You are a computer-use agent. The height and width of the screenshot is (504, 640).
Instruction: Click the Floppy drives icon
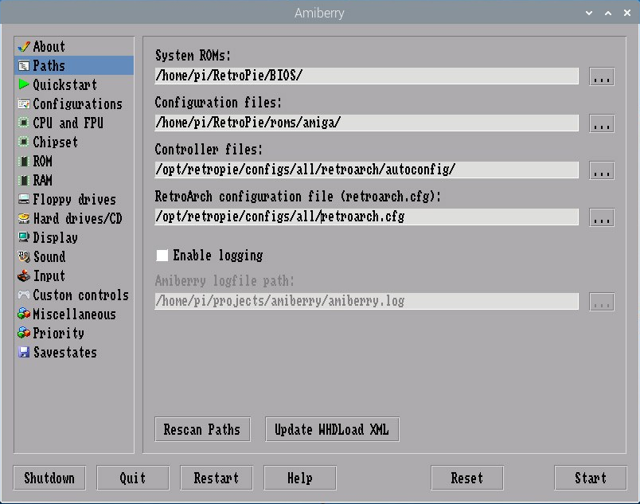[24, 199]
